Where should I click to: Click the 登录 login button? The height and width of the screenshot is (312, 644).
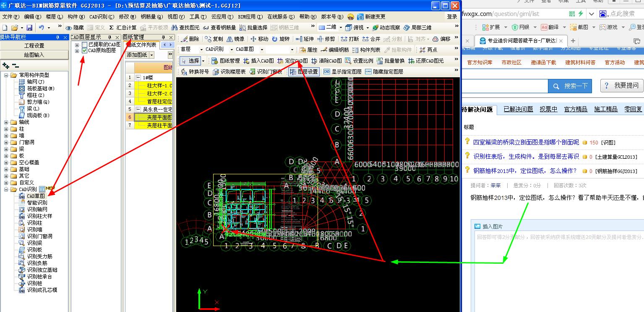pyautogui.click(x=452, y=17)
